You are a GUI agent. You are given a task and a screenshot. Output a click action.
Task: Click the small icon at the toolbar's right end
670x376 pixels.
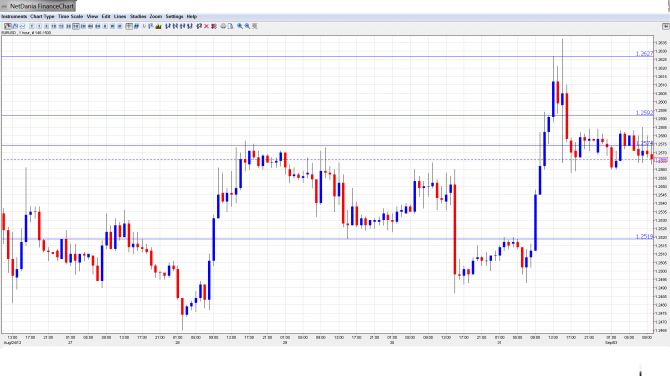665,26
